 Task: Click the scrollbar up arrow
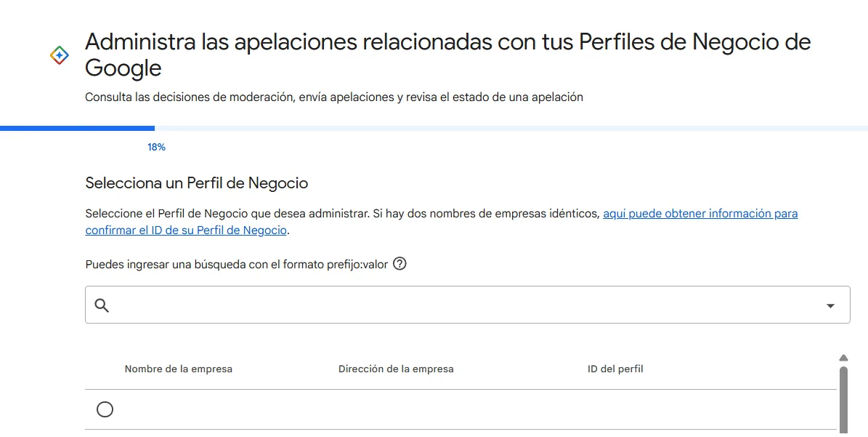point(843,357)
